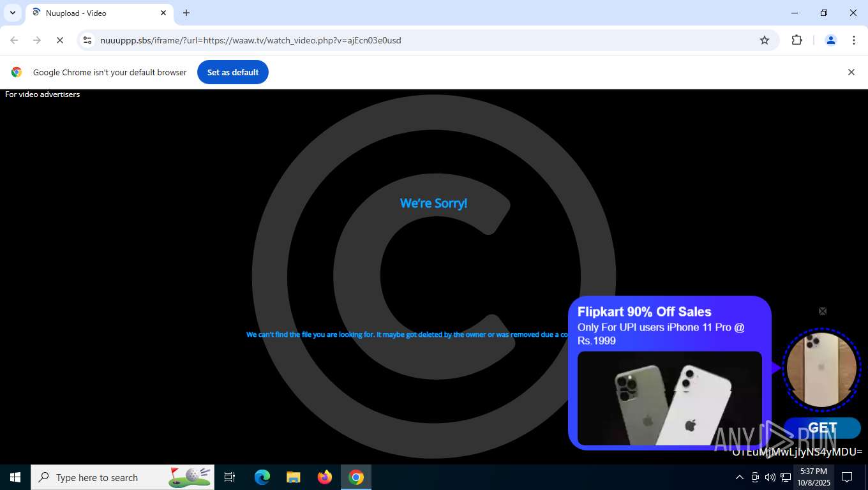Click the Only For UPI users ad text
Viewport: 868px width, 490px height.
661,334
